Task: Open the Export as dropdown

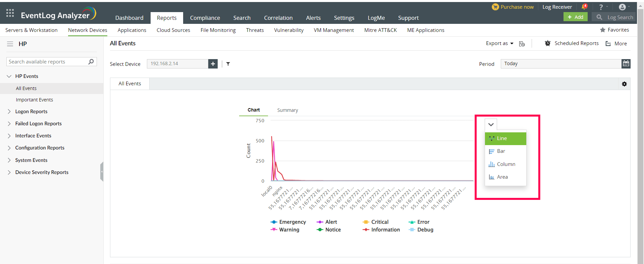Action: point(499,43)
